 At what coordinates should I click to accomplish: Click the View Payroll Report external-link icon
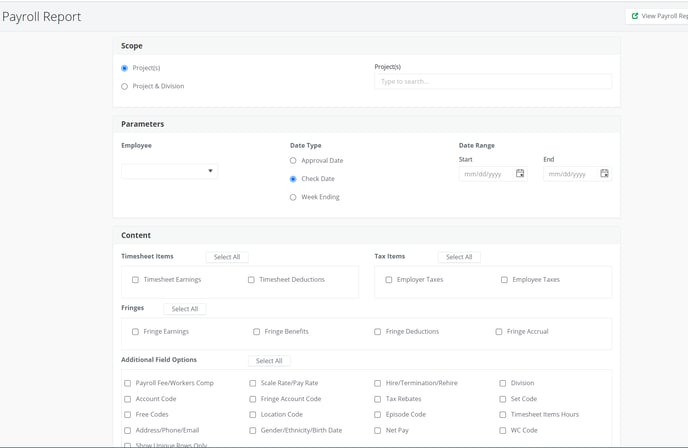[x=634, y=16]
